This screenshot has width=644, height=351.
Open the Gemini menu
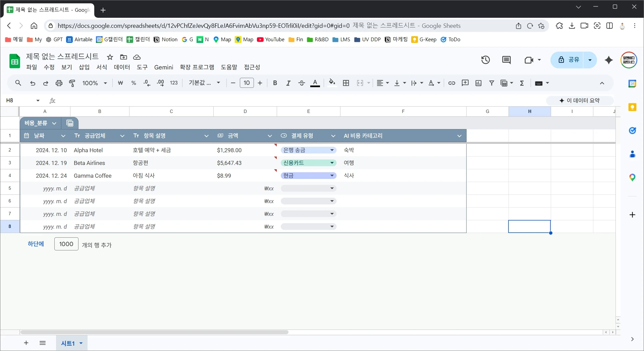[164, 67]
